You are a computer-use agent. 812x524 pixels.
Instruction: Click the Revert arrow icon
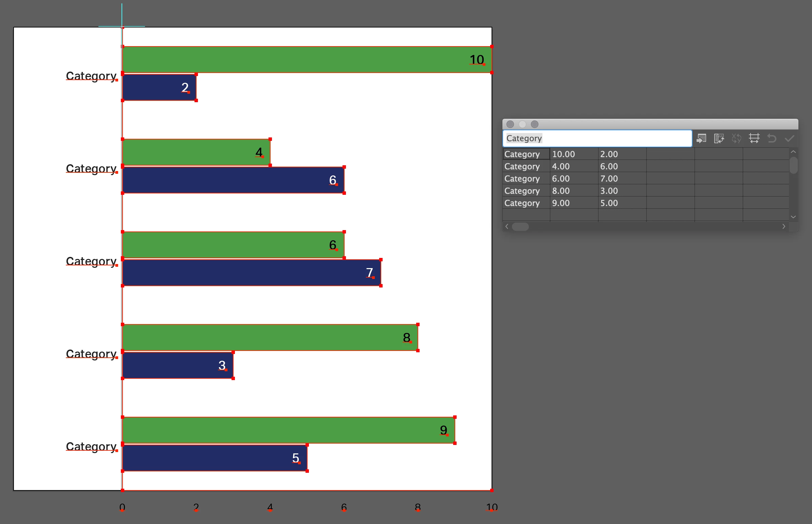(772, 138)
